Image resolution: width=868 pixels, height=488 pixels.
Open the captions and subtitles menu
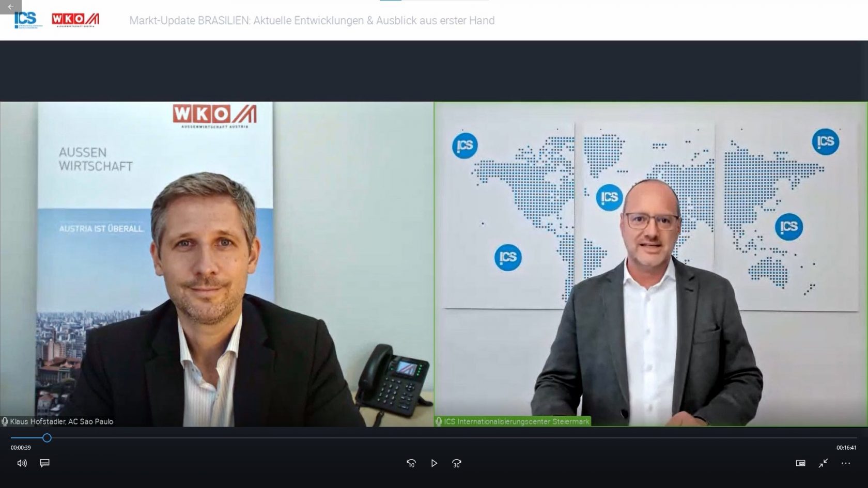coord(45,463)
